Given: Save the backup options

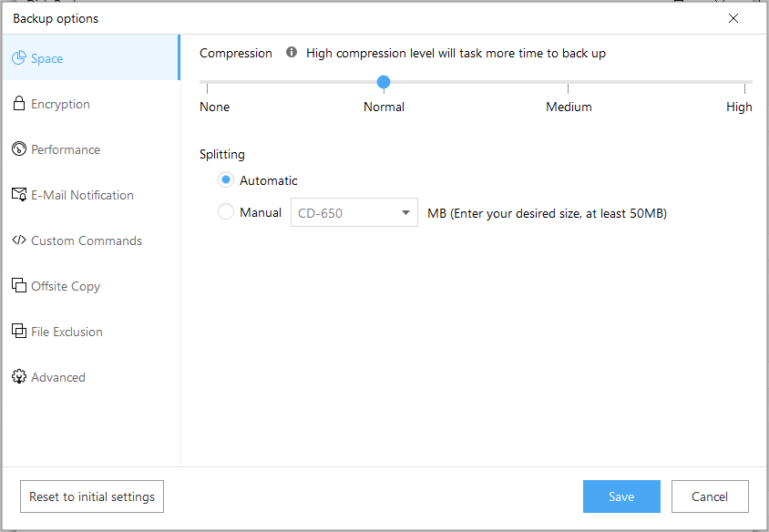Looking at the screenshot, I should (x=621, y=496).
